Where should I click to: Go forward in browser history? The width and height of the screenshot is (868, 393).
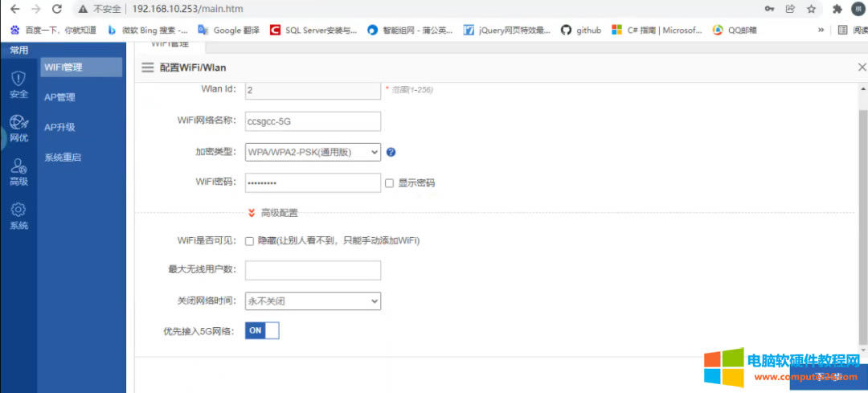click(36, 9)
